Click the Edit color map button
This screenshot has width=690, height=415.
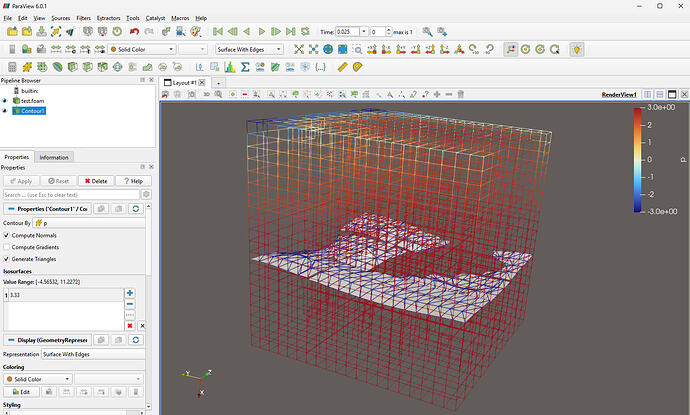[21, 392]
